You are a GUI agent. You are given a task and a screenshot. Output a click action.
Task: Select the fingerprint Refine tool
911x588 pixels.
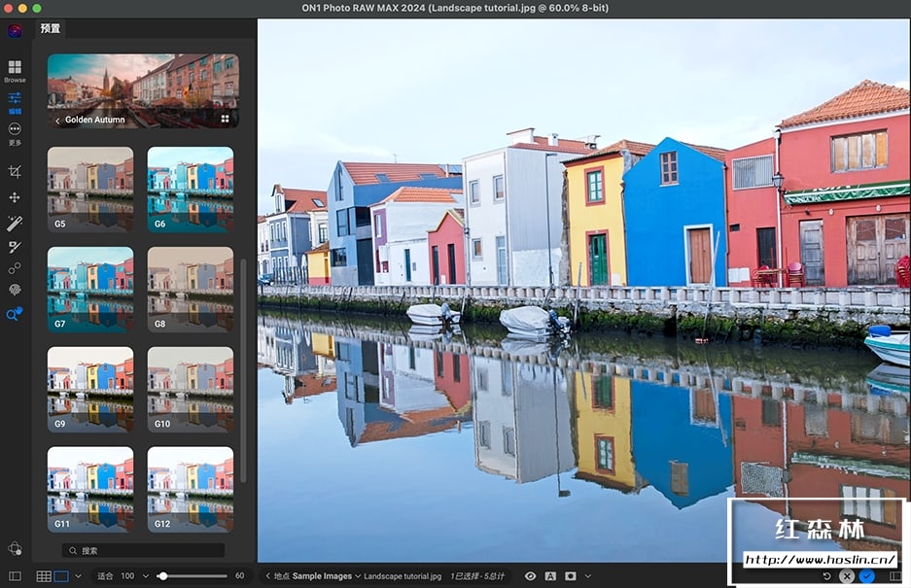click(15, 290)
